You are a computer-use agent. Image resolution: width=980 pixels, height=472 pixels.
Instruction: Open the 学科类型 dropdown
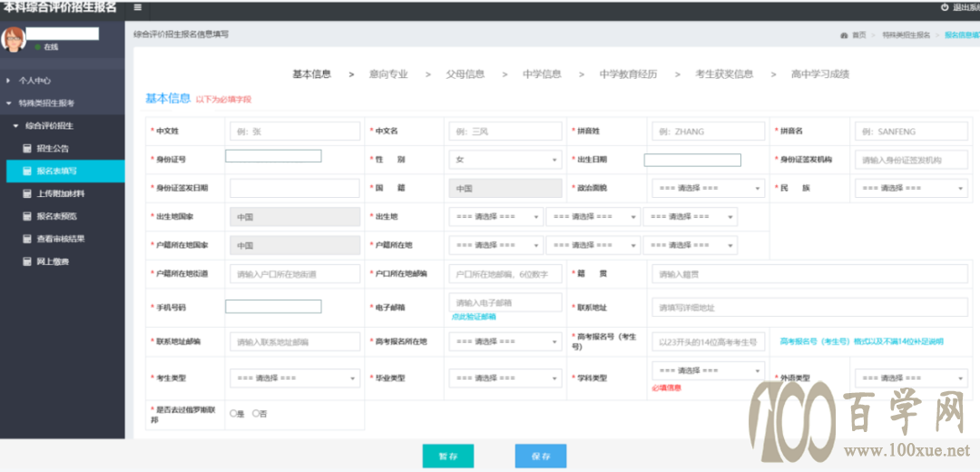pos(708,370)
